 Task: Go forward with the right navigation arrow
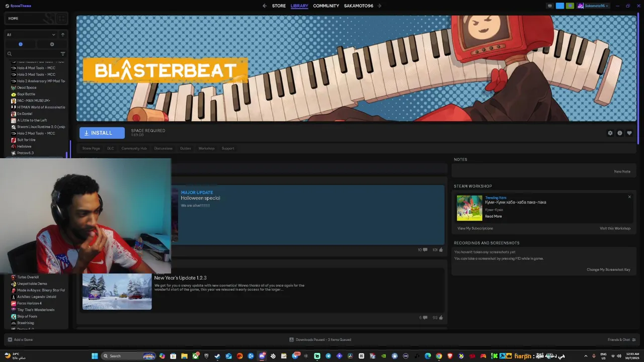[379, 6]
